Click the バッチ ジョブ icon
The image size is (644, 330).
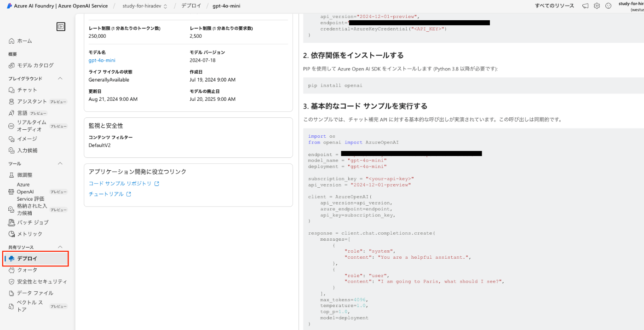click(11, 222)
